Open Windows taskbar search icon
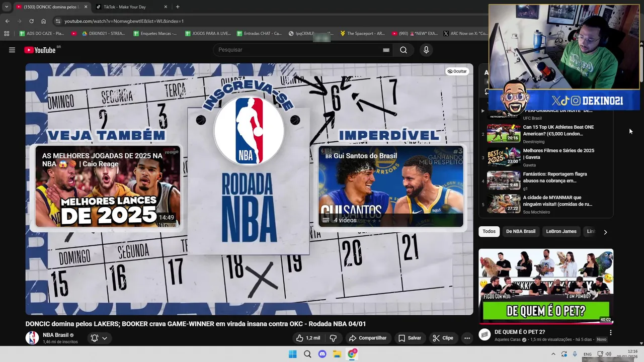The height and width of the screenshot is (362, 644). point(307,354)
